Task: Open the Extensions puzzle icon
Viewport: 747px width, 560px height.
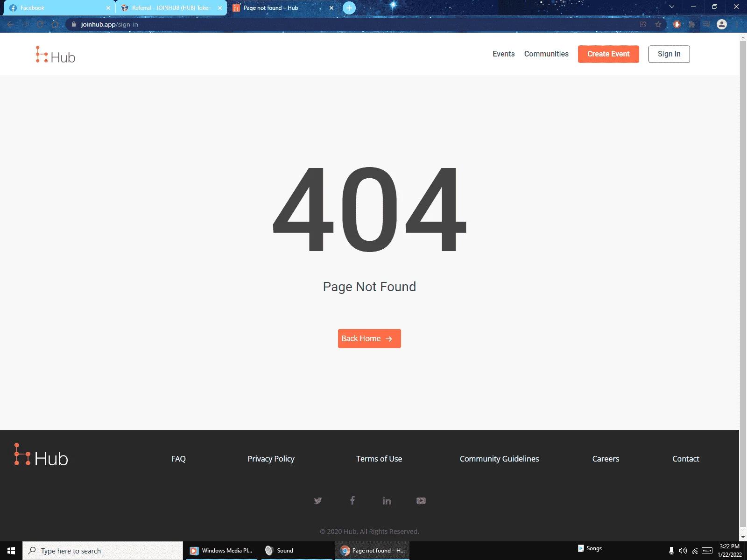Action: [692, 24]
